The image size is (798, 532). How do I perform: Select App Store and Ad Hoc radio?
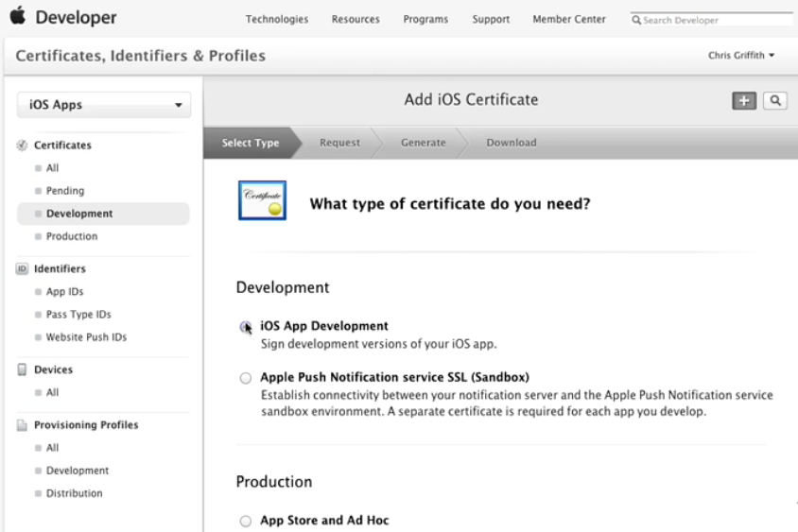pos(245,521)
